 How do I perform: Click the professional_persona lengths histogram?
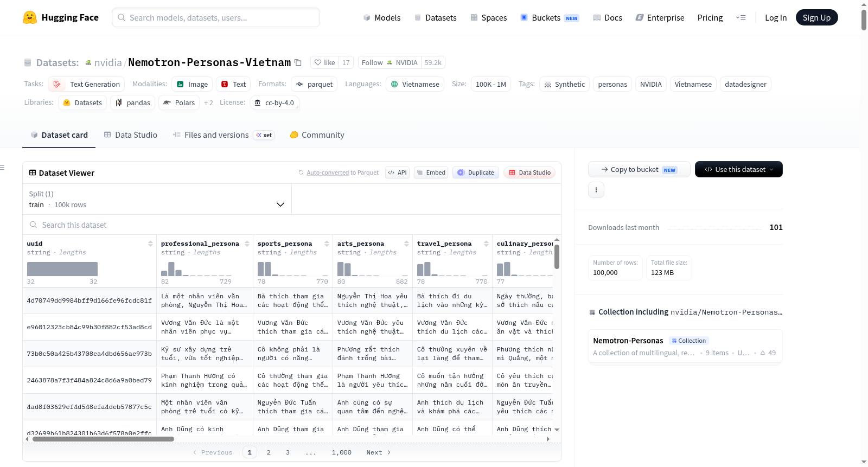[196, 269]
